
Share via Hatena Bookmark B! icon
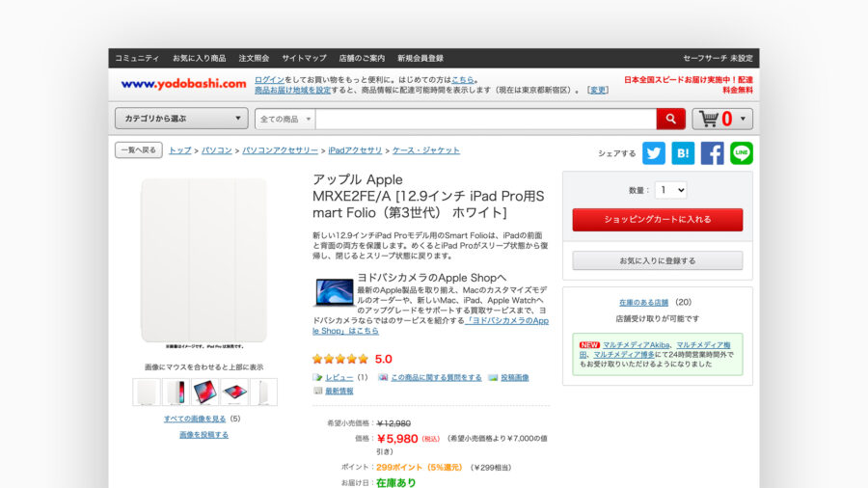click(x=683, y=153)
